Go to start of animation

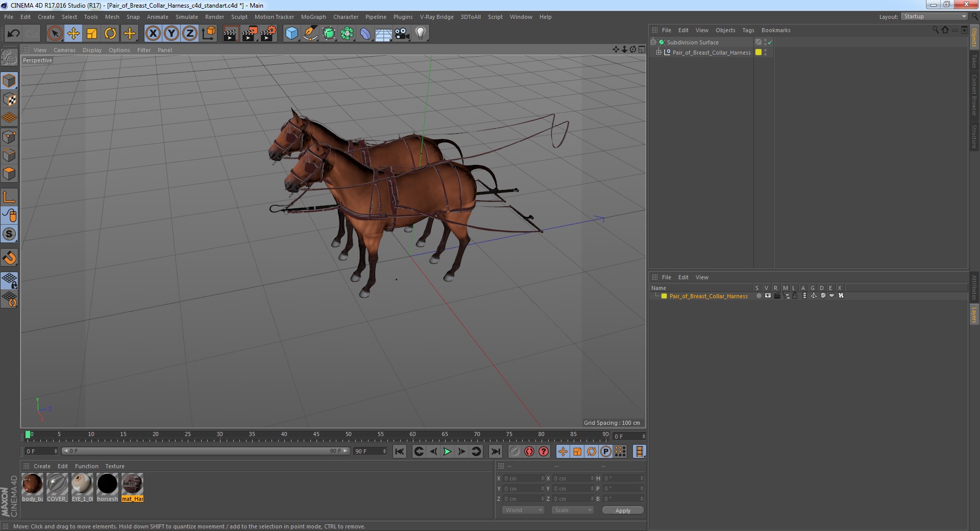pos(400,451)
